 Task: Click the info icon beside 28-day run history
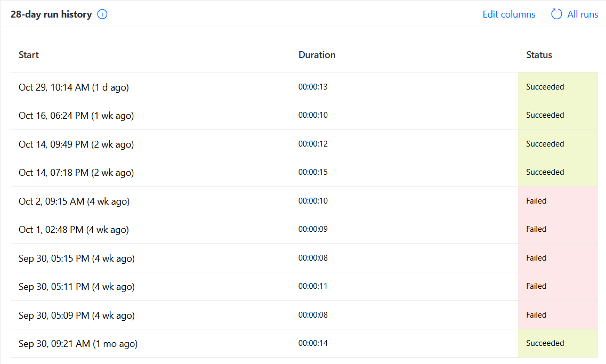pos(102,14)
